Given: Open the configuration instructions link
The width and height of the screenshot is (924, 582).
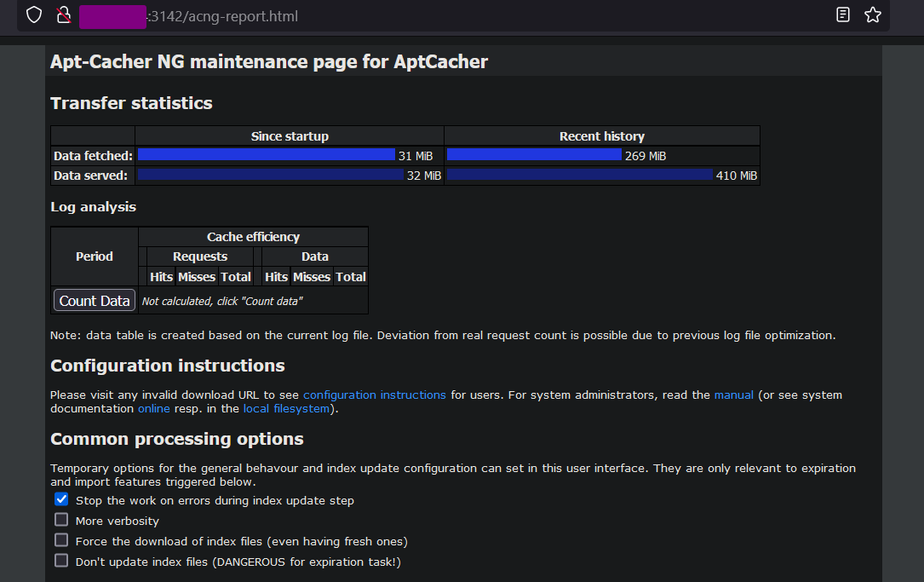Looking at the screenshot, I should pyautogui.click(x=374, y=395).
